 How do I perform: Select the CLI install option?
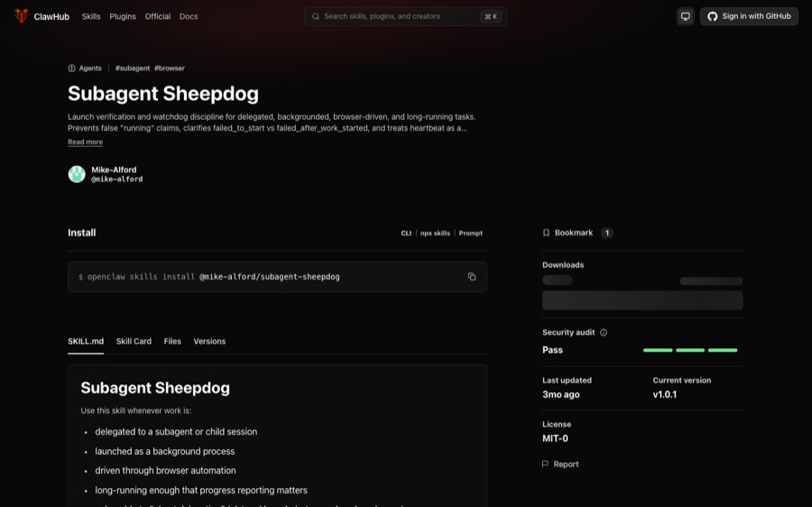coord(406,233)
